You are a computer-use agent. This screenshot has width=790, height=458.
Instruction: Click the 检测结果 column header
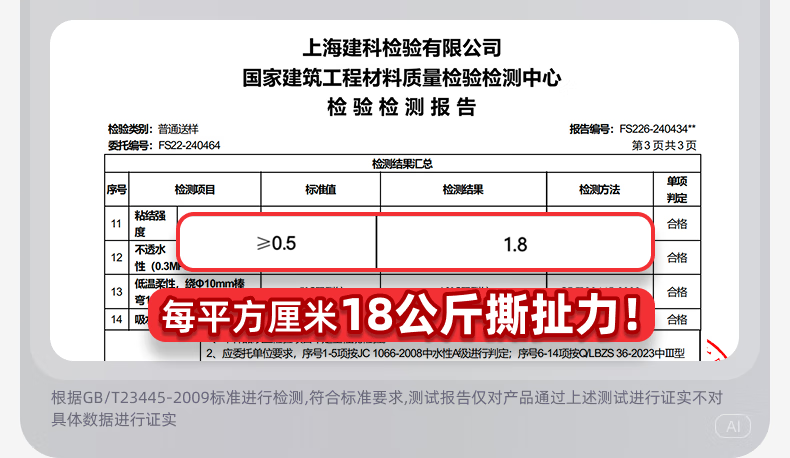pos(463,189)
